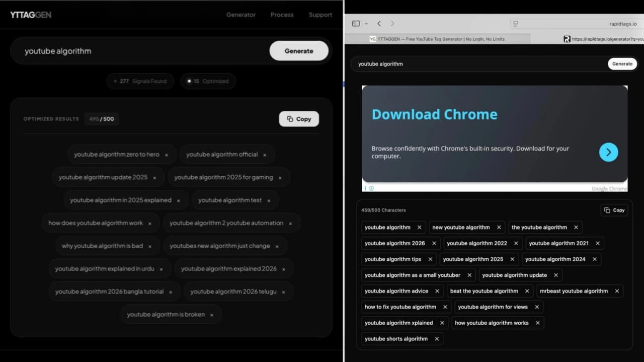The height and width of the screenshot is (362, 644).
Task: Remove the mrbeast youtube algorithm tag
Action: pos(617,291)
